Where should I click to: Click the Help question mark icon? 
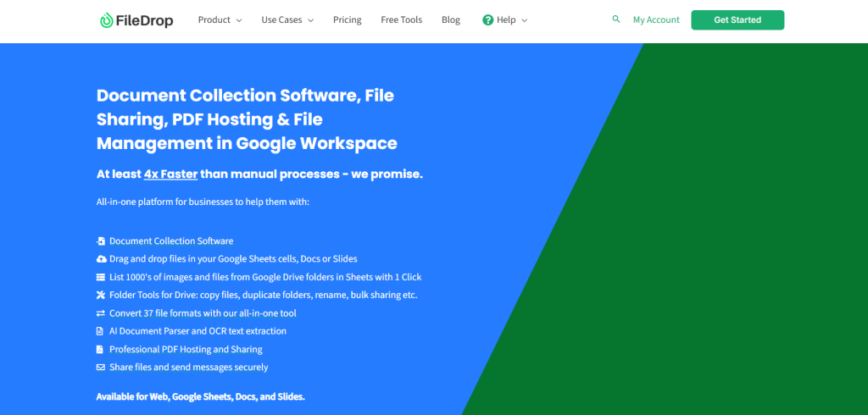[487, 20]
